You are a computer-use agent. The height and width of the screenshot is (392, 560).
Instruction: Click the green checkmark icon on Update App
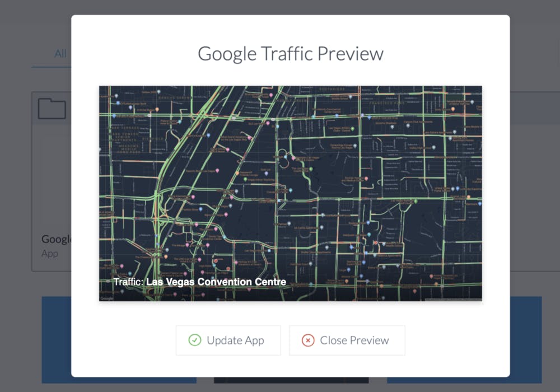point(195,340)
